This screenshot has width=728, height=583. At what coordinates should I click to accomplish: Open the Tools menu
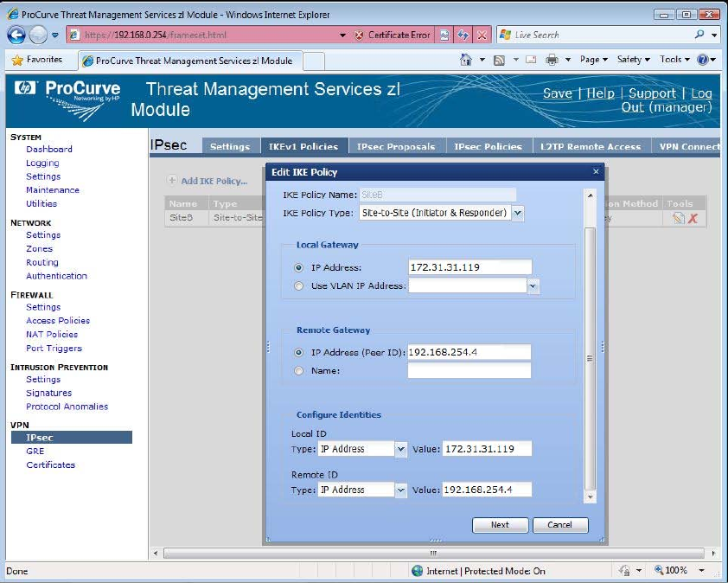click(674, 60)
